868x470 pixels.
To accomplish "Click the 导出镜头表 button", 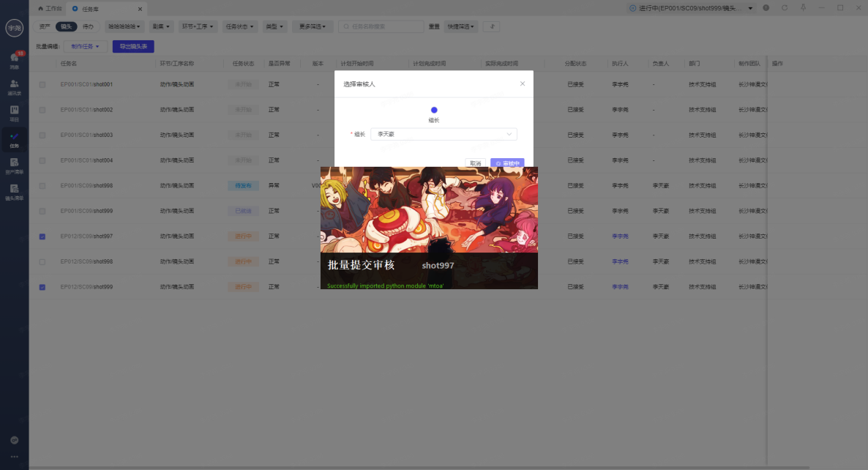I will pos(133,46).
